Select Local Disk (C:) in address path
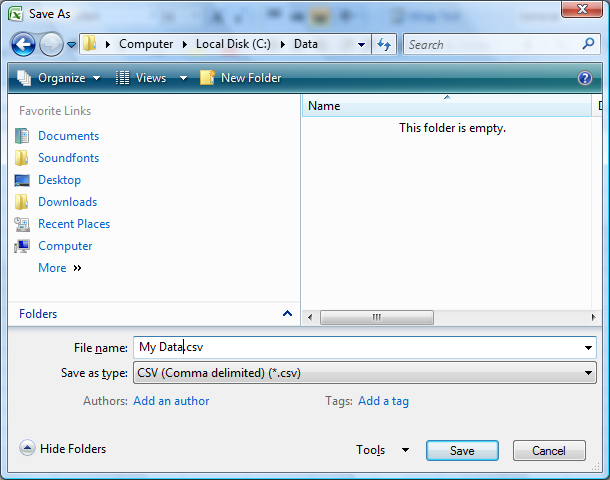610x480 pixels. click(233, 44)
